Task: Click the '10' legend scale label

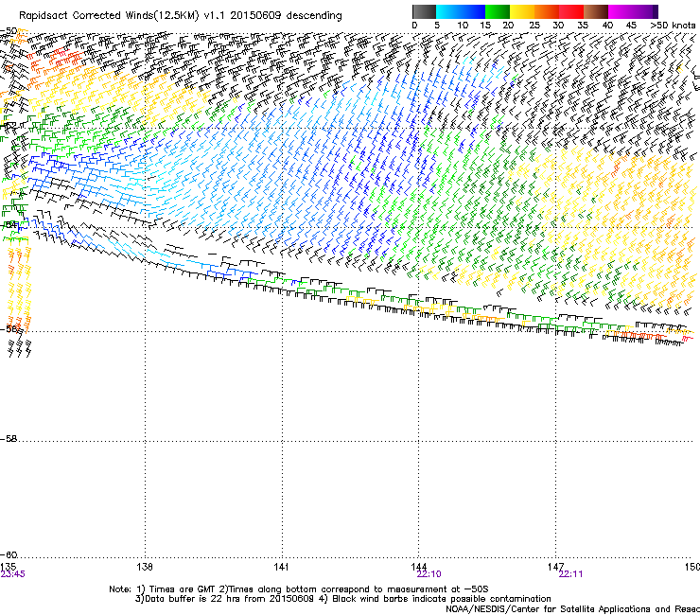Action: point(463,25)
